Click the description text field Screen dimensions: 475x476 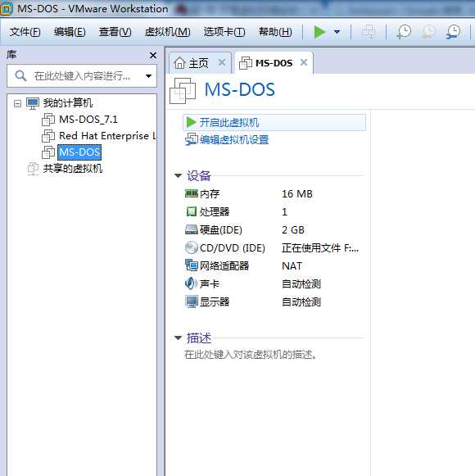(x=251, y=354)
